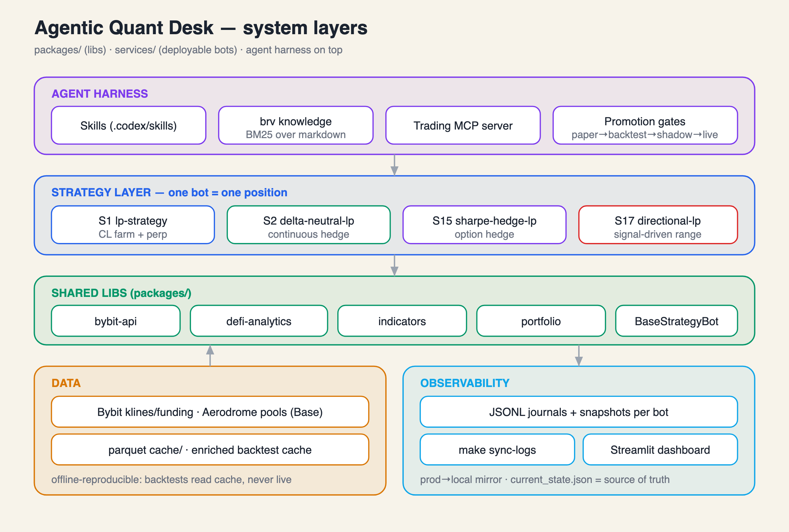Click the Streamlit dashboard box
Viewport: 789px width, 532px height.
click(660, 449)
